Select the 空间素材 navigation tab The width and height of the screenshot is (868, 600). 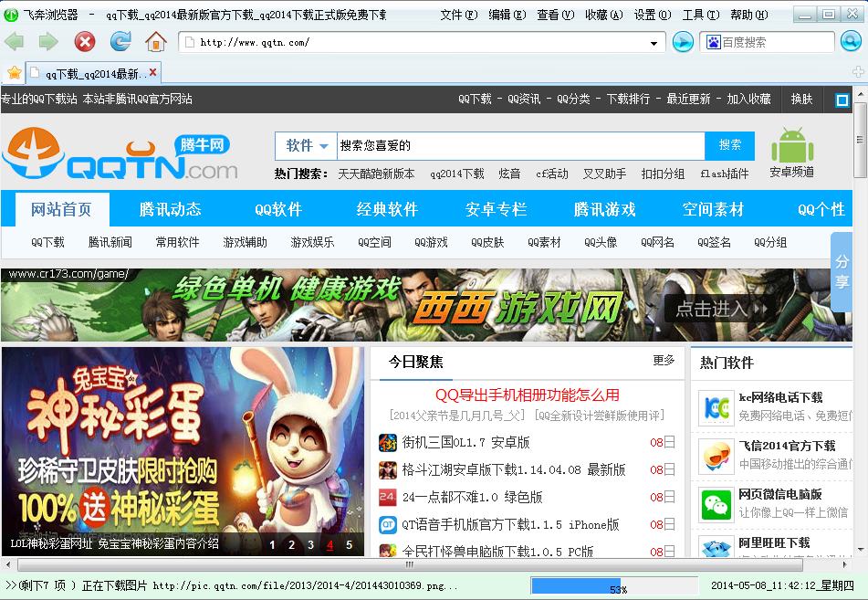[713, 209]
